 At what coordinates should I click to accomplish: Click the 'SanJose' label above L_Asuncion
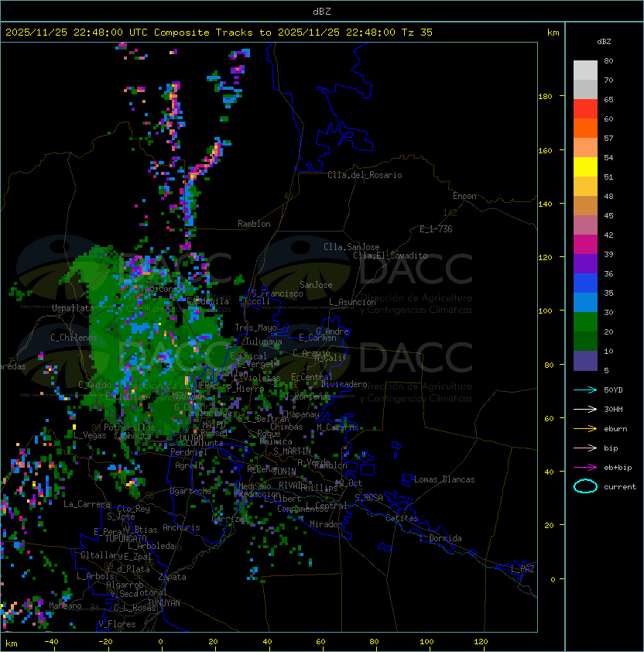click(x=316, y=285)
